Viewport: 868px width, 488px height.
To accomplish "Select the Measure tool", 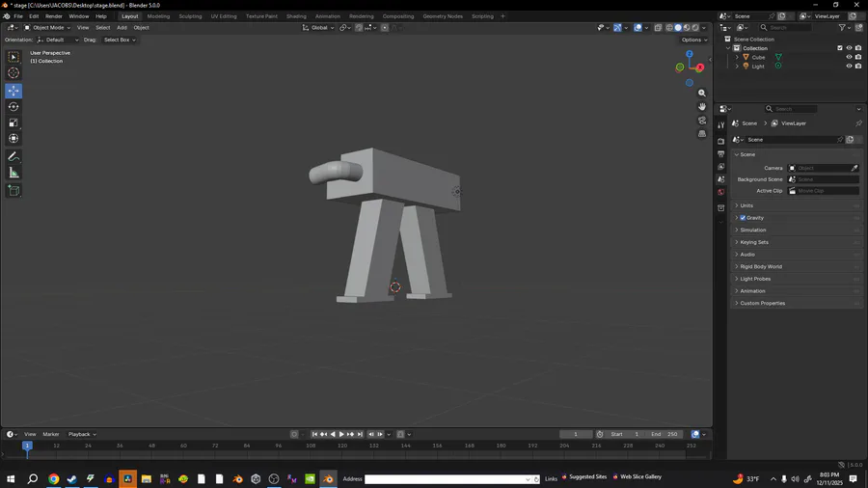I will pyautogui.click(x=14, y=174).
